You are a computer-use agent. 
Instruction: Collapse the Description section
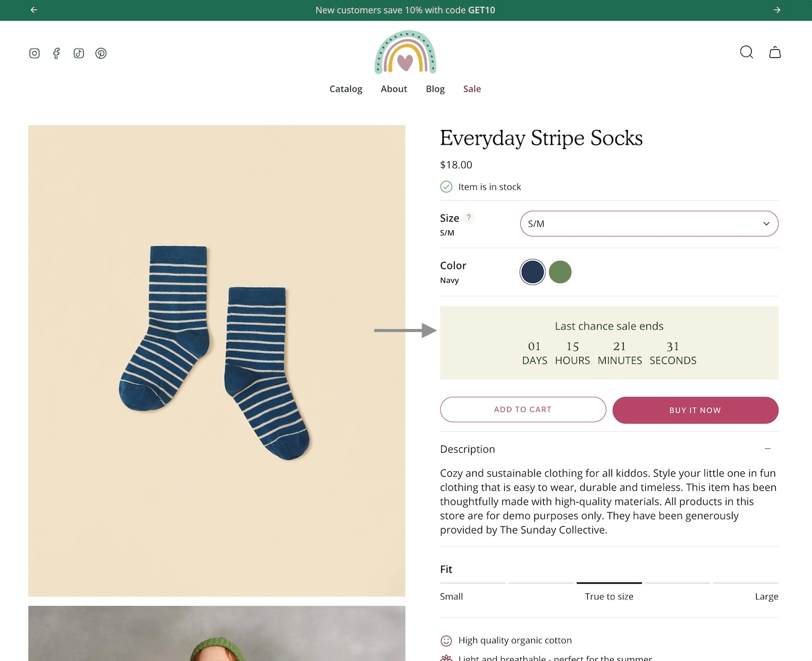click(767, 449)
